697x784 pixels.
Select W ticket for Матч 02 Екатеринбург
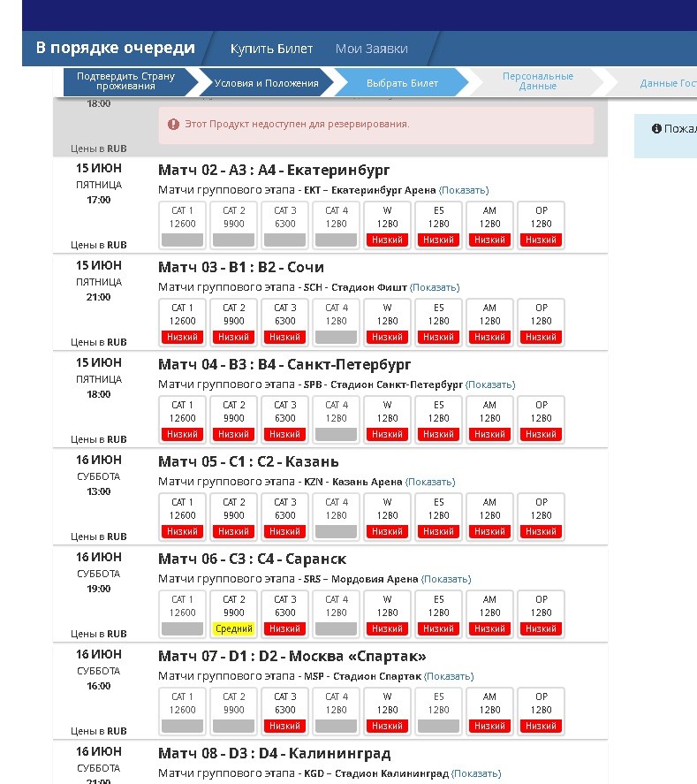(387, 225)
